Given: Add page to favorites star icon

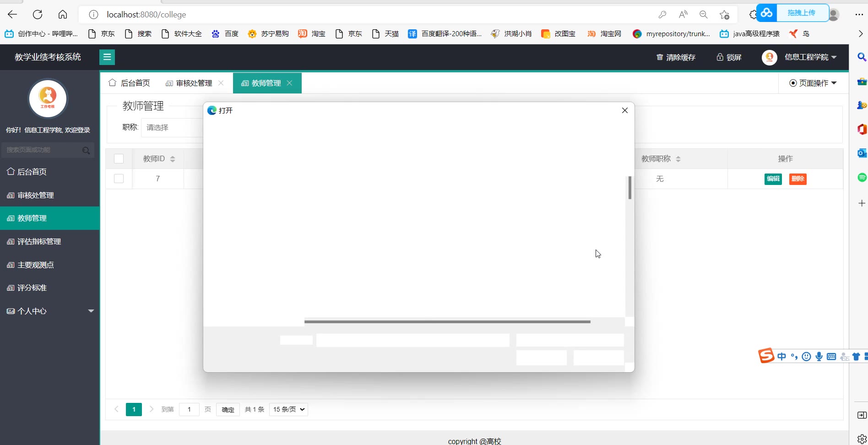Looking at the screenshot, I should click(724, 15).
